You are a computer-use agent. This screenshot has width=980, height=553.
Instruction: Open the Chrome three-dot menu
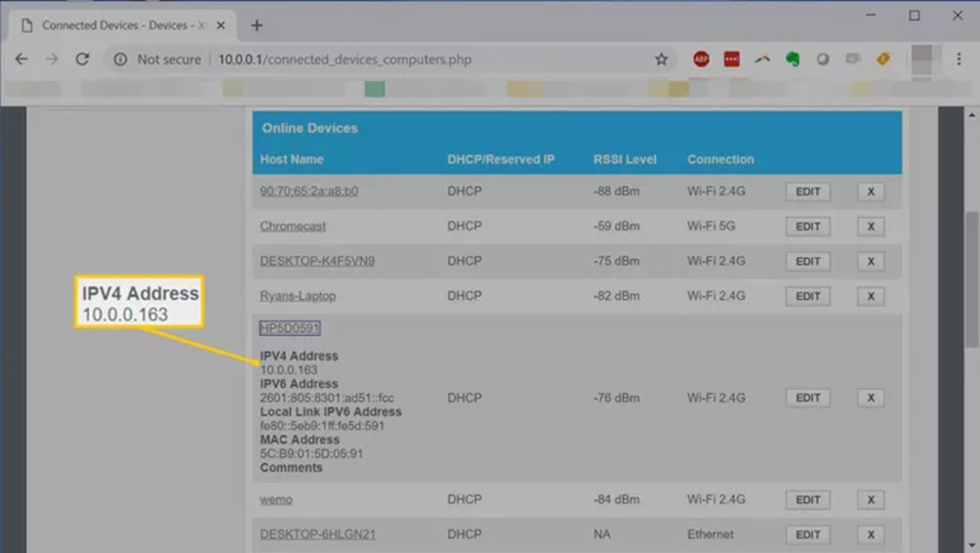click(959, 59)
